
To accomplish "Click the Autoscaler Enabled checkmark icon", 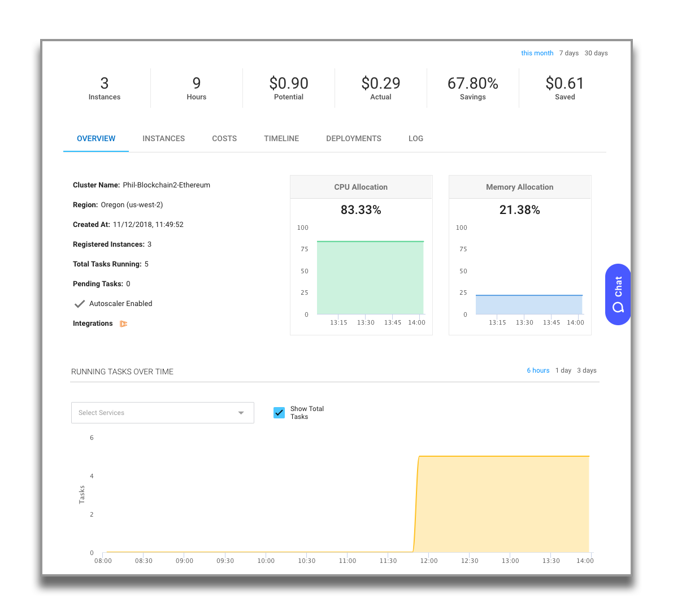I will tap(80, 304).
